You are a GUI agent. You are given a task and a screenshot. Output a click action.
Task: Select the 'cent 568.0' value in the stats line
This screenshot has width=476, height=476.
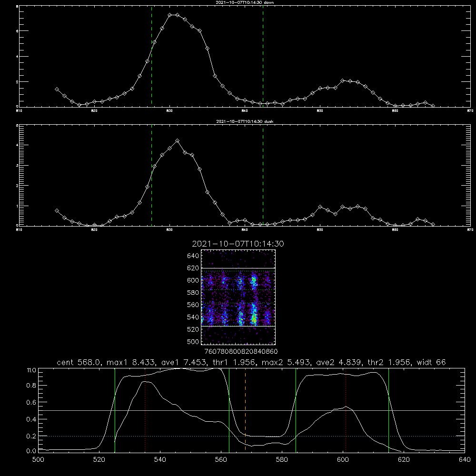pos(79,362)
